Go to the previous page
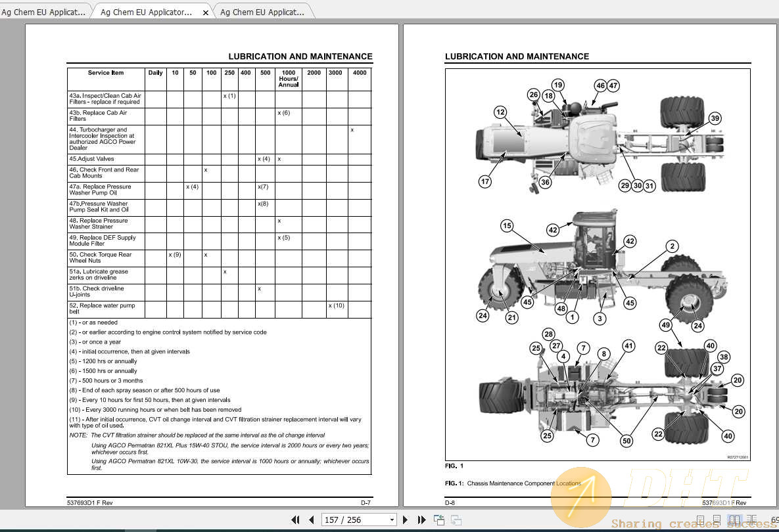The width and height of the screenshot is (779, 532). click(x=312, y=520)
